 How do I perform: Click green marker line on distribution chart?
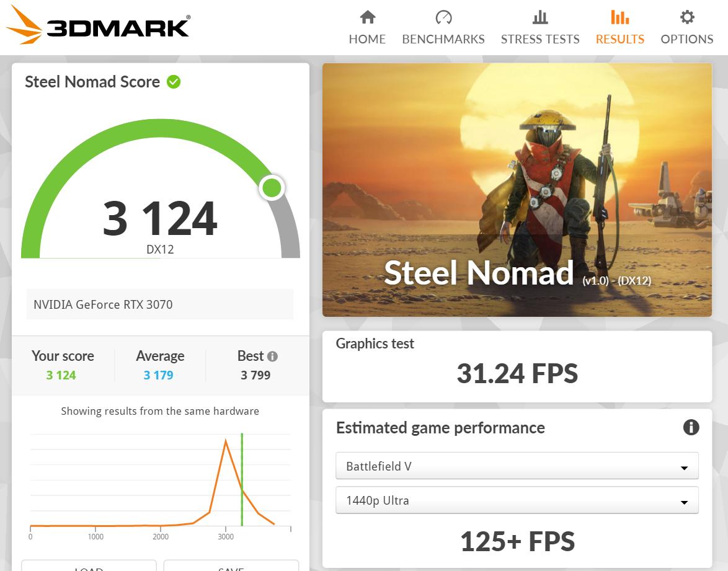(x=242, y=479)
